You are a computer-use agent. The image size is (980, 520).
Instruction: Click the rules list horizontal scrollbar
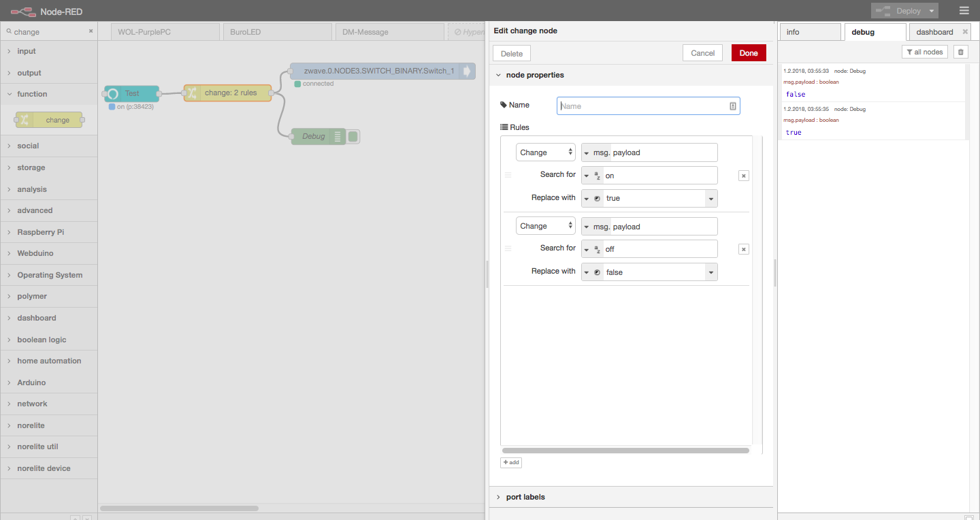coord(625,451)
